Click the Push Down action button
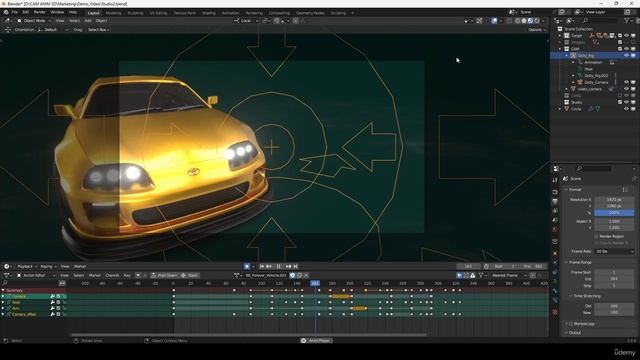Image resolution: width=640 pixels, height=360 pixels. [x=164, y=276]
